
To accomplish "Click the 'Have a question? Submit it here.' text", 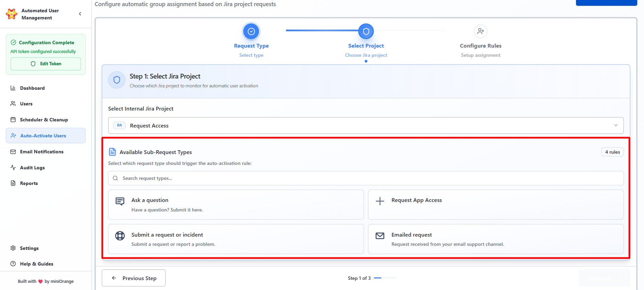I will pos(167,210).
